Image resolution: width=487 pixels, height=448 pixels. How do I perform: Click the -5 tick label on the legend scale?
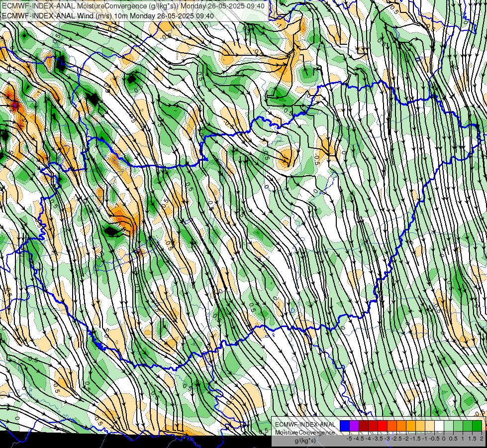click(349, 439)
